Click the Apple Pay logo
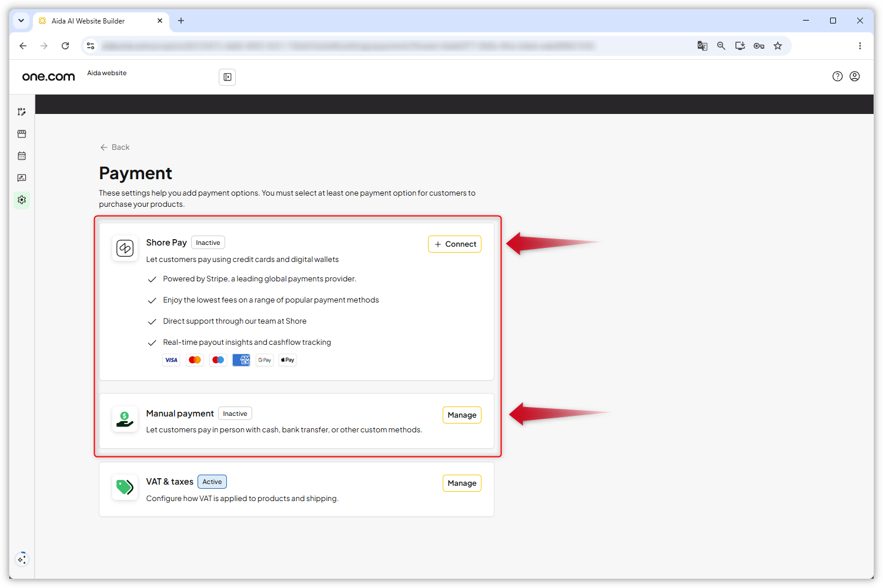The height and width of the screenshot is (588, 883). 287,360
